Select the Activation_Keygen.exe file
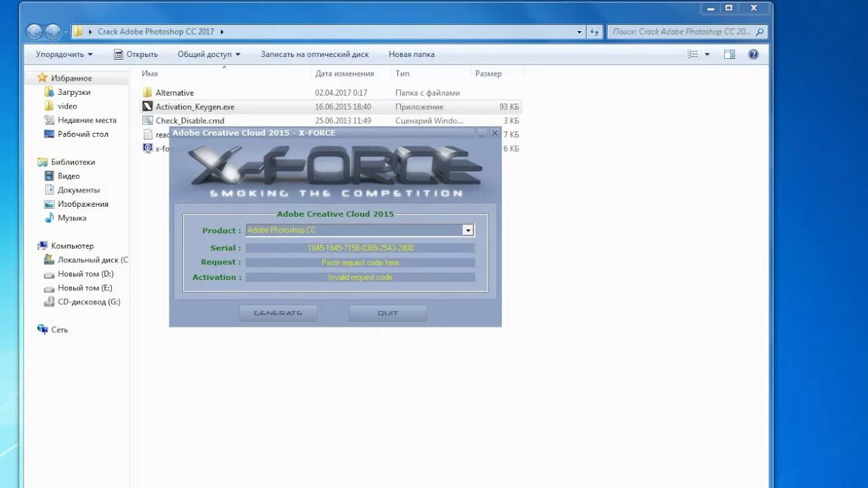This screenshot has width=868, height=488. pyautogui.click(x=195, y=107)
